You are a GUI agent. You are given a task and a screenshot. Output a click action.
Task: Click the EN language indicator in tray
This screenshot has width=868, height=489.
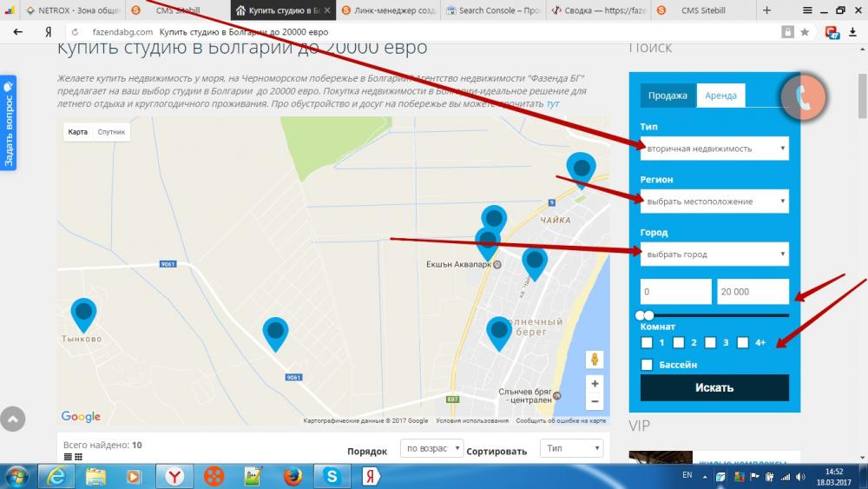[x=687, y=475]
